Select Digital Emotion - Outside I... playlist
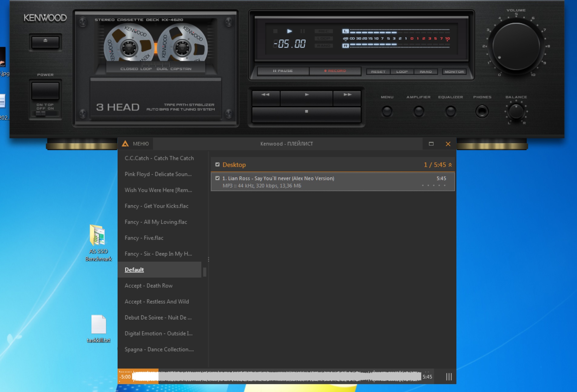 (159, 333)
